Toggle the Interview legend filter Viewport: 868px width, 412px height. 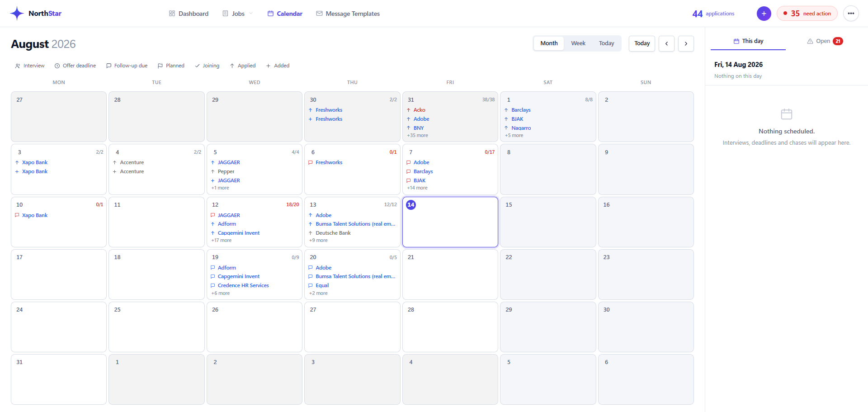click(30, 66)
